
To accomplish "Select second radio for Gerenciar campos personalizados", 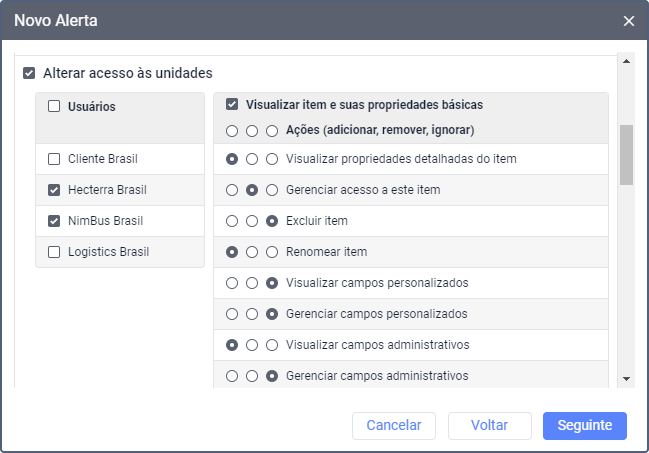I will pos(252,314).
